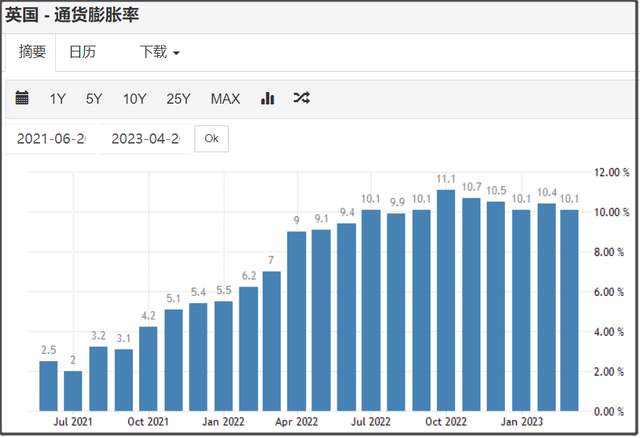Open the calendar date picker icon

point(24,98)
